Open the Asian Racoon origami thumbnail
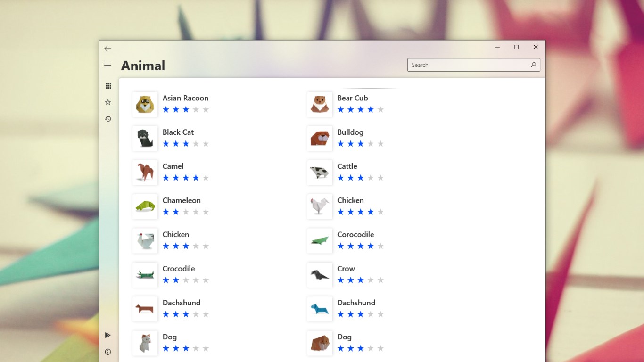The width and height of the screenshot is (644, 362). coord(145,104)
